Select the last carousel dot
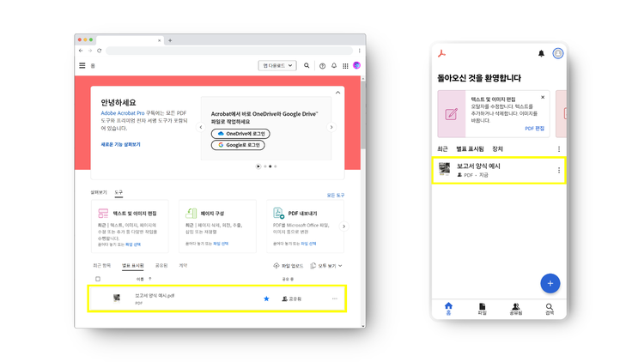Viewport: 644px width, 362px height. (x=276, y=166)
